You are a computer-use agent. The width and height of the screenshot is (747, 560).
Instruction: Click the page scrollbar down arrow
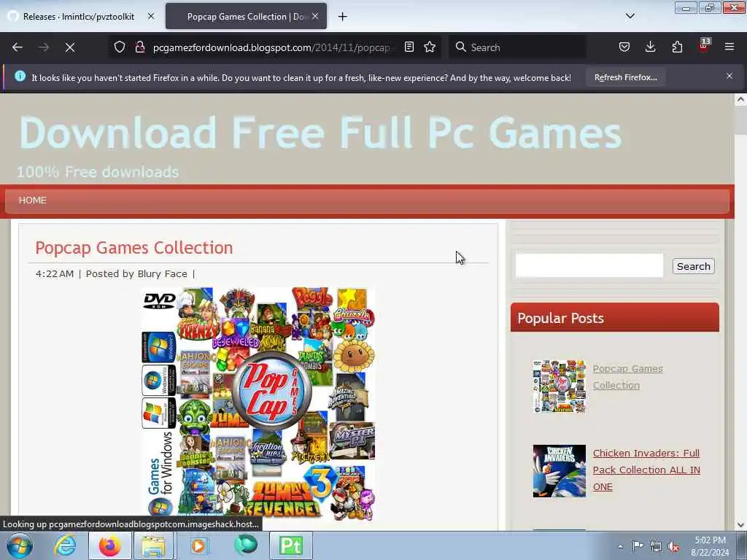tap(740, 525)
